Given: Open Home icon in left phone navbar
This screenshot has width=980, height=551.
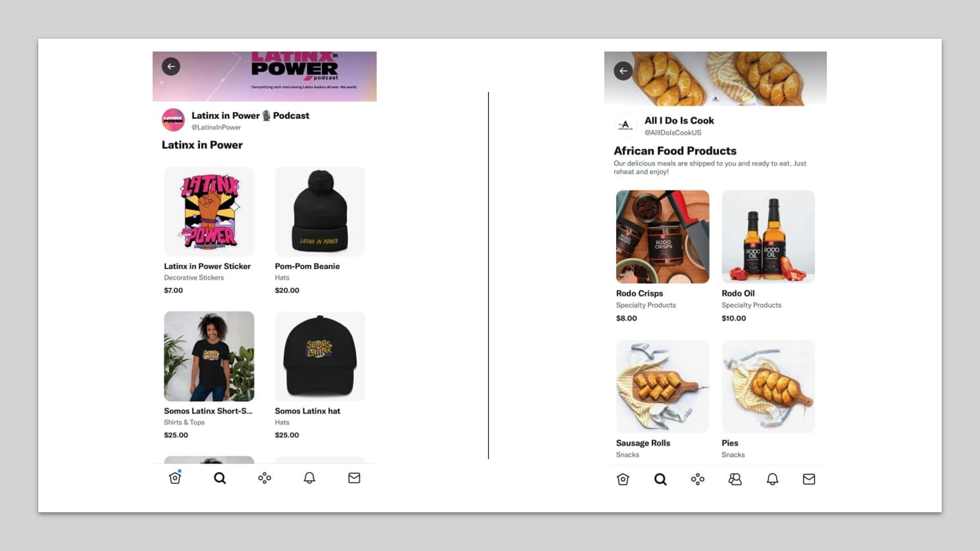Looking at the screenshot, I should (x=175, y=478).
